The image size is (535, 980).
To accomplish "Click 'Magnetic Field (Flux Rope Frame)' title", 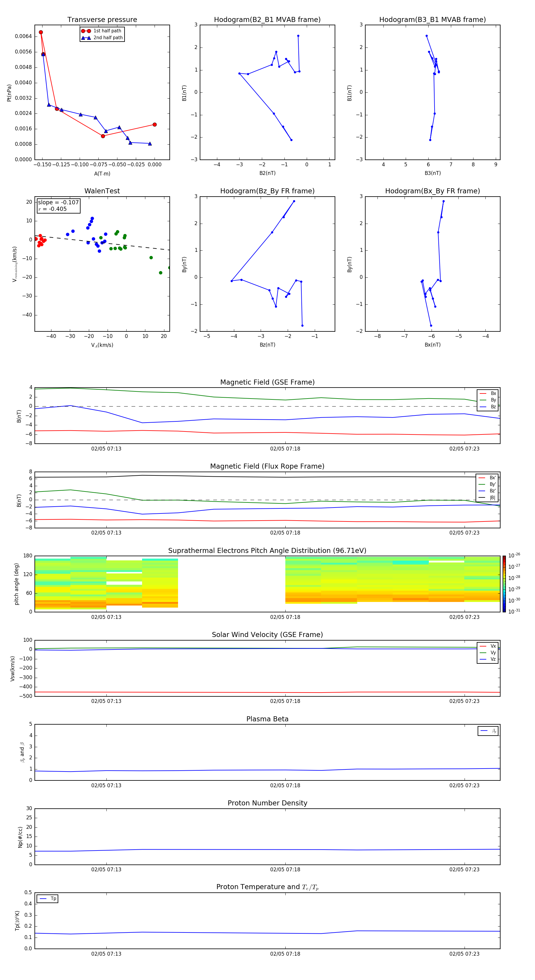I will [267, 467].
